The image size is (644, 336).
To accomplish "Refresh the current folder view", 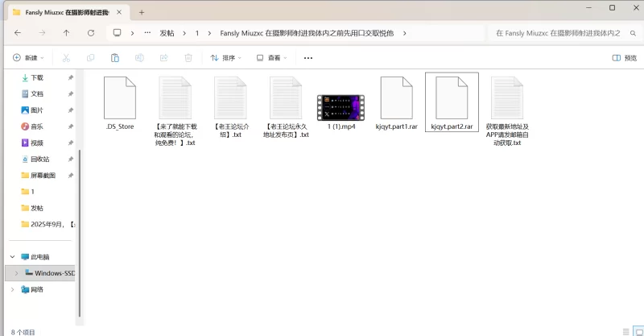I will tap(90, 33).
